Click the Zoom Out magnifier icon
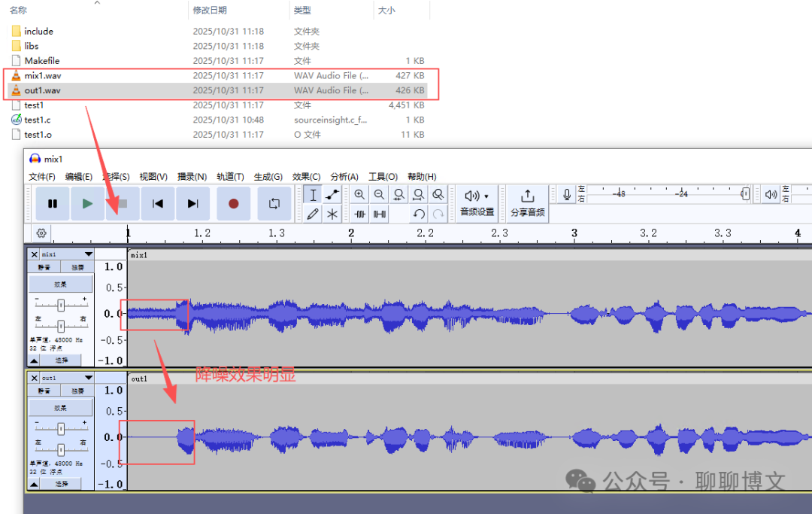The image size is (812, 514). (379, 195)
